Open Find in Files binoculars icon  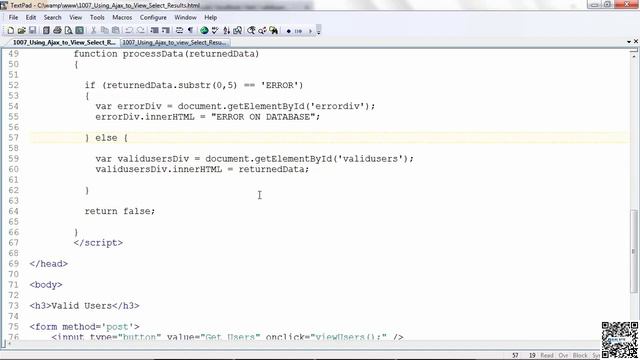click(273, 31)
